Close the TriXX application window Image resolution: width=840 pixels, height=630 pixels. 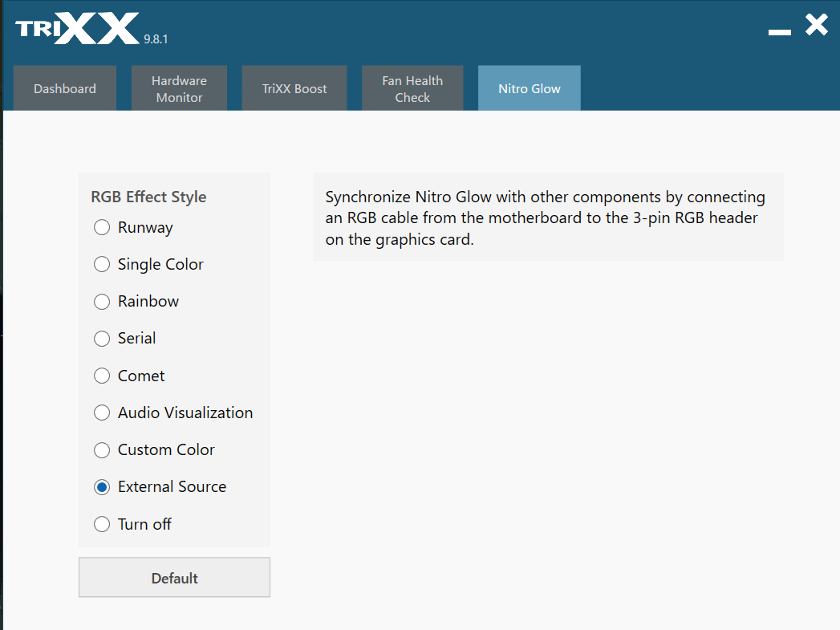[817, 25]
